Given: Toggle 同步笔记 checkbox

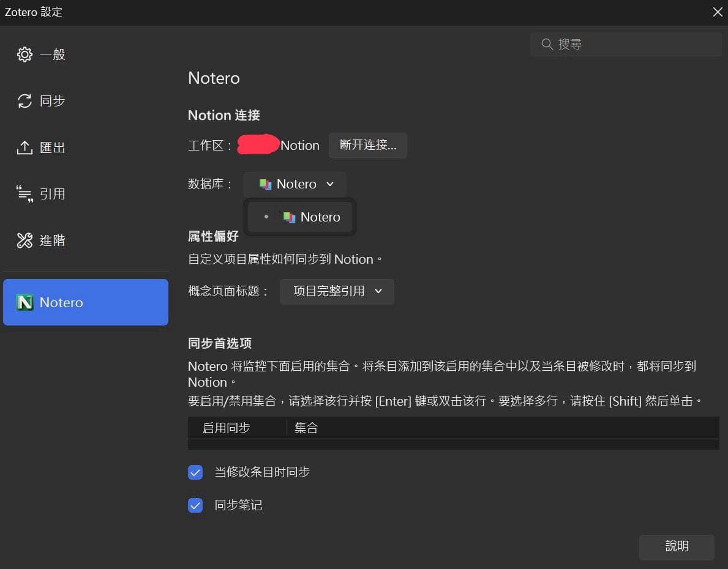Looking at the screenshot, I should pyautogui.click(x=195, y=505).
